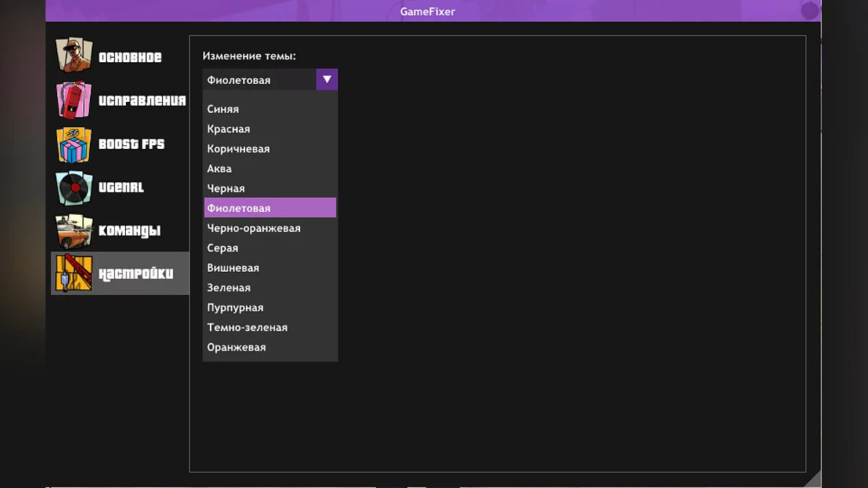This screenshot has width=868, height=488.
Task: Choose Синяя theme from the list
Action: coord(223,109)
